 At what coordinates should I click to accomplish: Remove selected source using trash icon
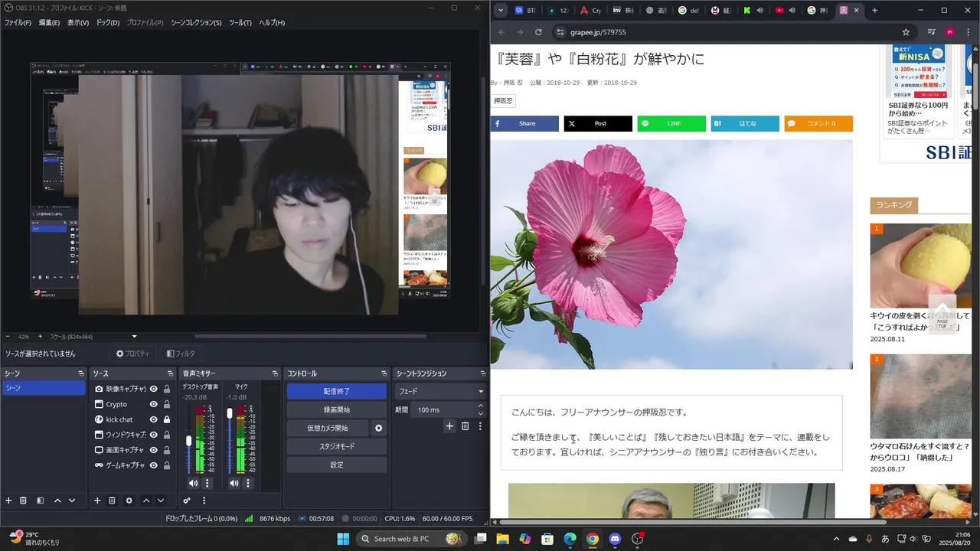coord(112,500)
